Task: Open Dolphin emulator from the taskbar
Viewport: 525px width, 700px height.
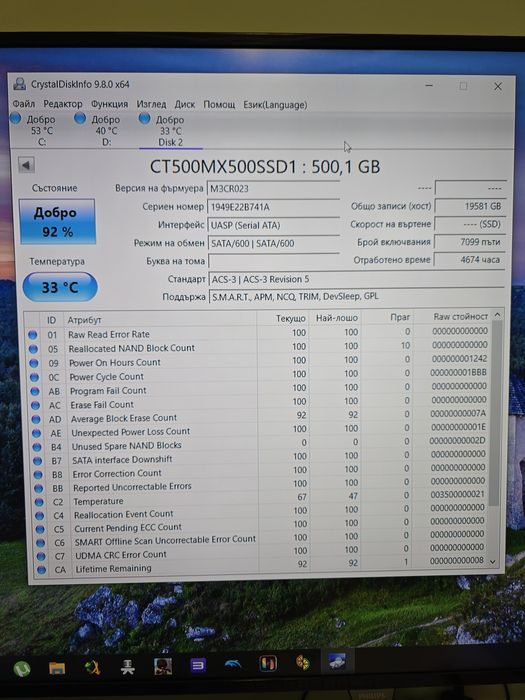Action: pyautogui.click(x=233, y=665)
